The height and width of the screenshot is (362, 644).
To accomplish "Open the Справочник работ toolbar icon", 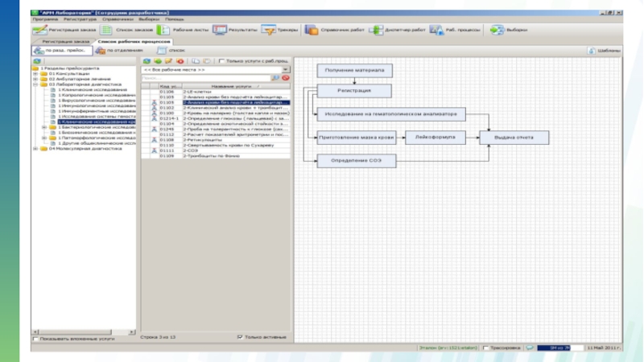I will [x=312, y=30].
